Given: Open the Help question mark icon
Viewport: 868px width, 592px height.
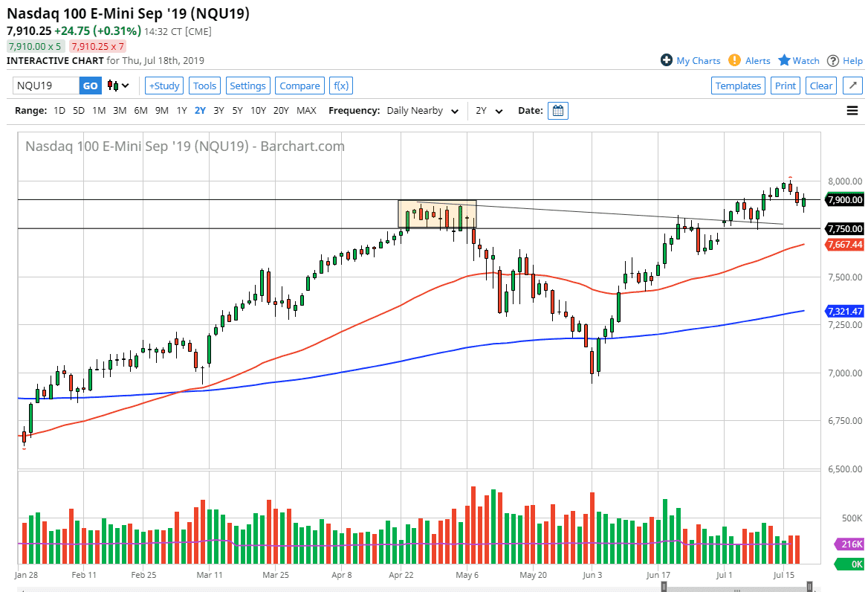Looking at the screenshot, I should (x=833, y=61).
